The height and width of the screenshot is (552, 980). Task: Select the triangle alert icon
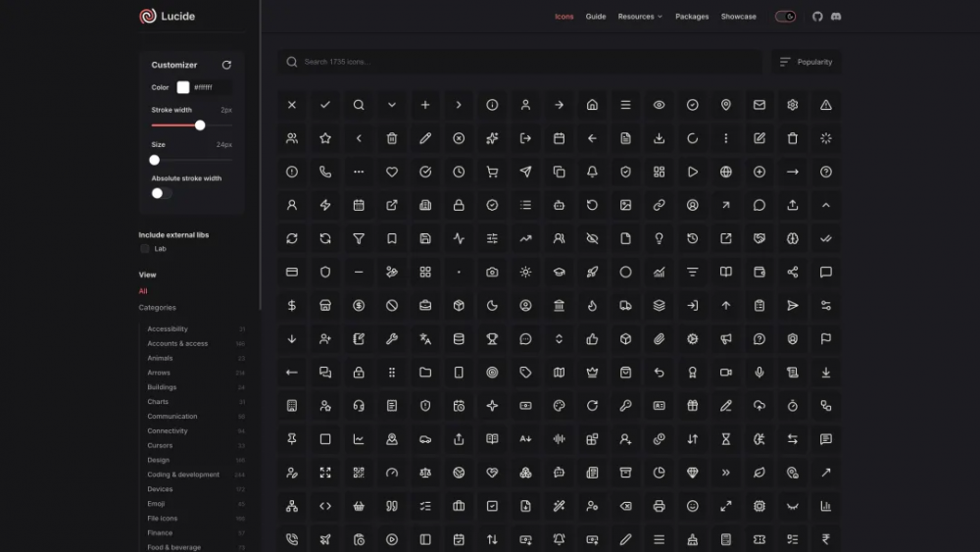tap(825, 105)
